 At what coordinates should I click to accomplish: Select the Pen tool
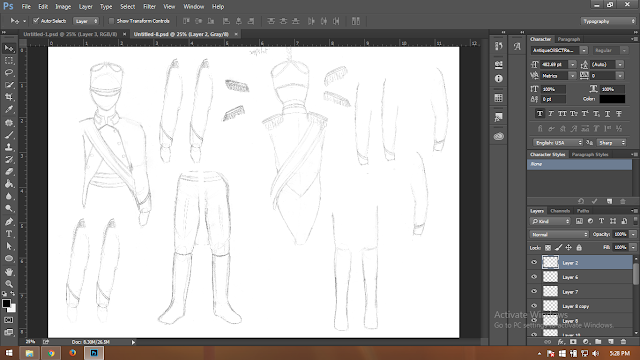pyautogui.click(x=9, y=222)
